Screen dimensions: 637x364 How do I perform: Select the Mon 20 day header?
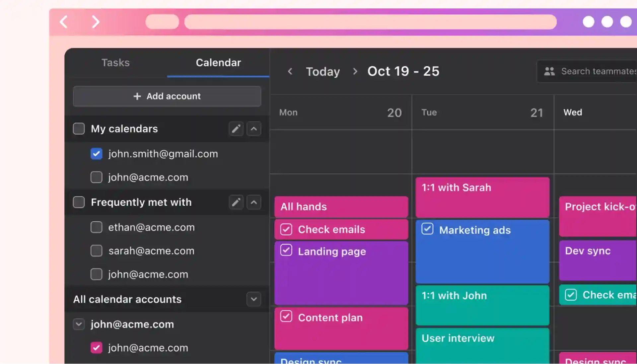point(341,112)
